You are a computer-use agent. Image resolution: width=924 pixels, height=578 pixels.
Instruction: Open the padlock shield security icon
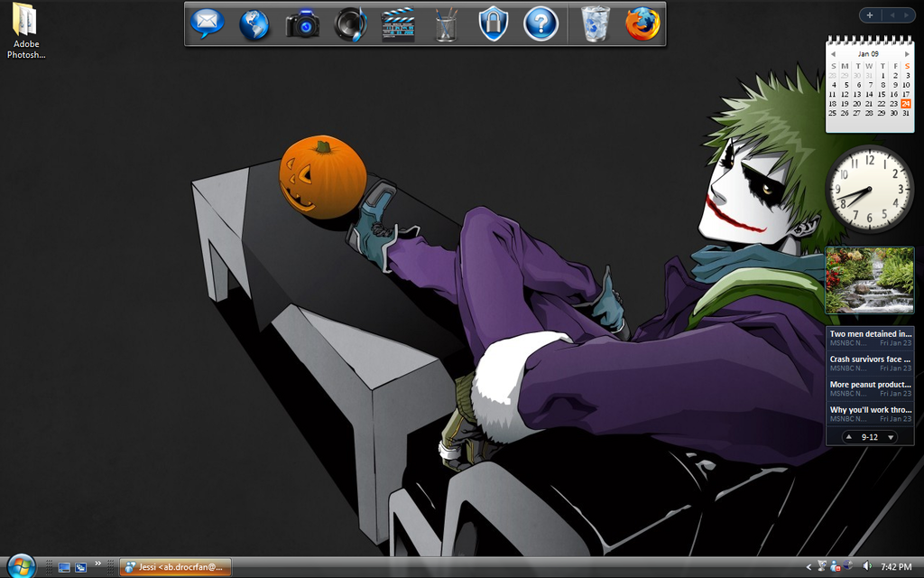(494, 24)
